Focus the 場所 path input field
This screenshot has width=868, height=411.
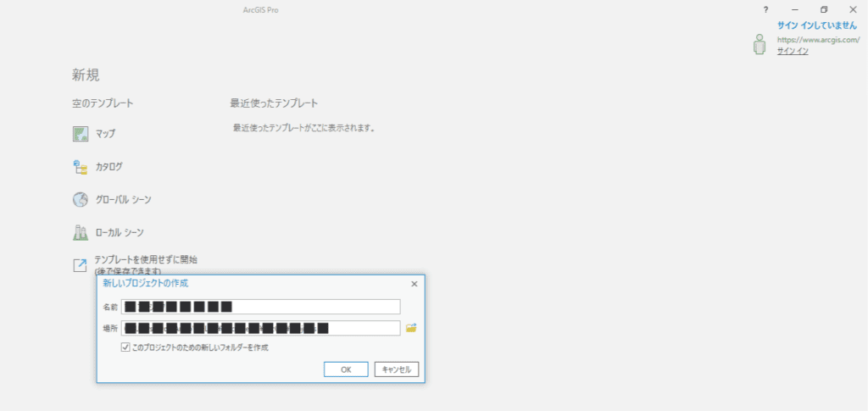point(261,328)
